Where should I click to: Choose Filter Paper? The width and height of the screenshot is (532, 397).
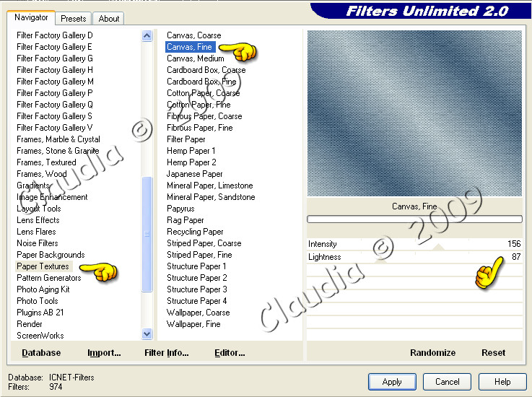[186, 139]
